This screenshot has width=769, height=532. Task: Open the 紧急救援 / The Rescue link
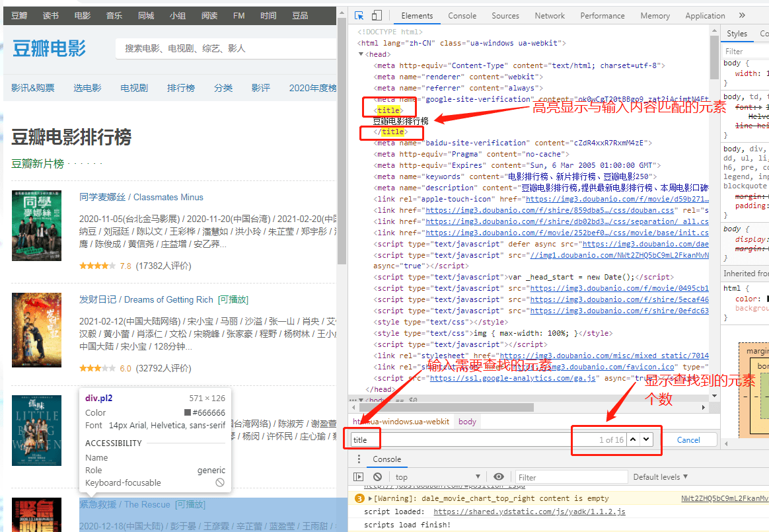pyautogui.click(x=125, y=504)
